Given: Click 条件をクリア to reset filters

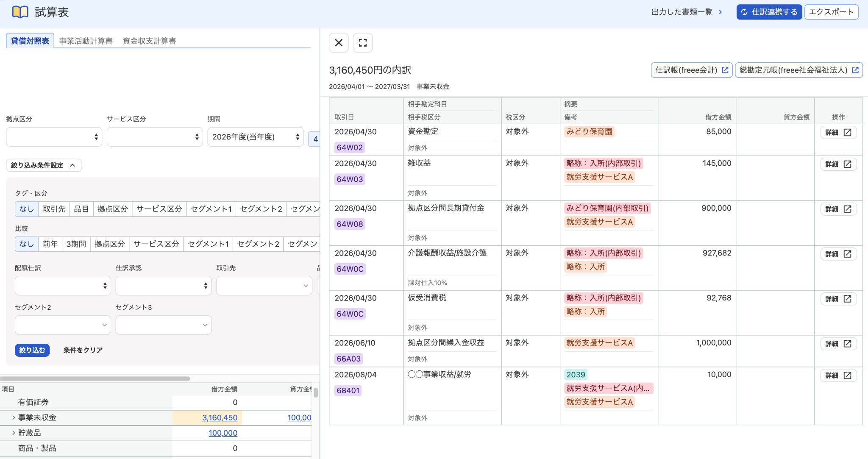Looking at the screenshot, I should (x=83, y=350).
